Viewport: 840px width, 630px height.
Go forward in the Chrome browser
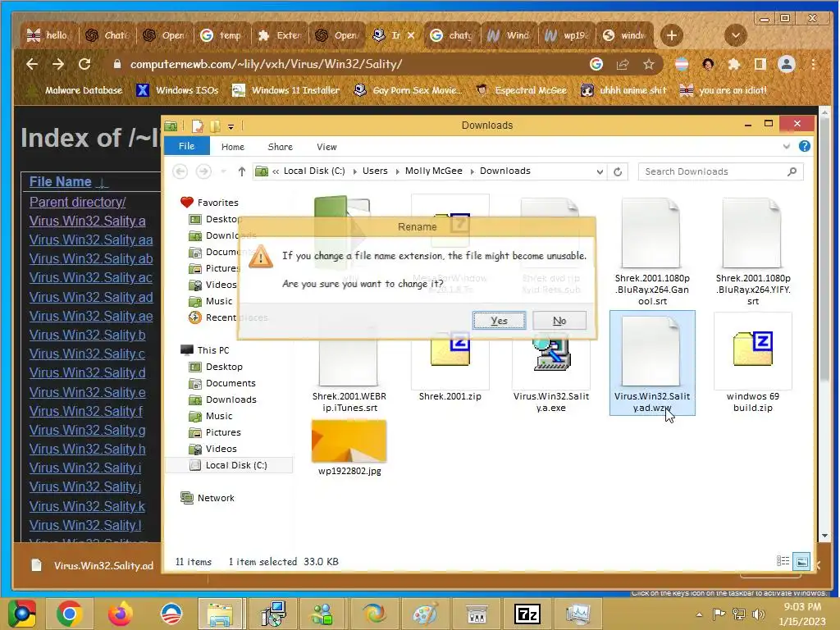pyautogui.click(x=58, y=64)
